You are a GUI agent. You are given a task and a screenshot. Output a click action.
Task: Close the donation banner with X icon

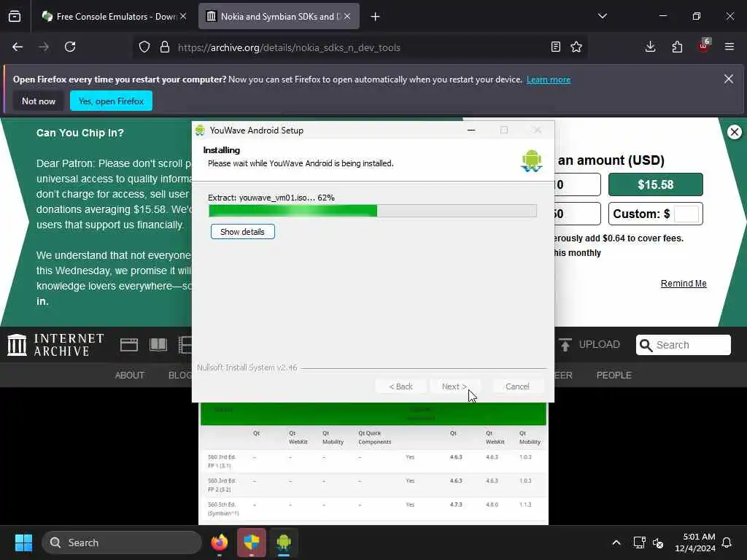(x=734, y=132)
